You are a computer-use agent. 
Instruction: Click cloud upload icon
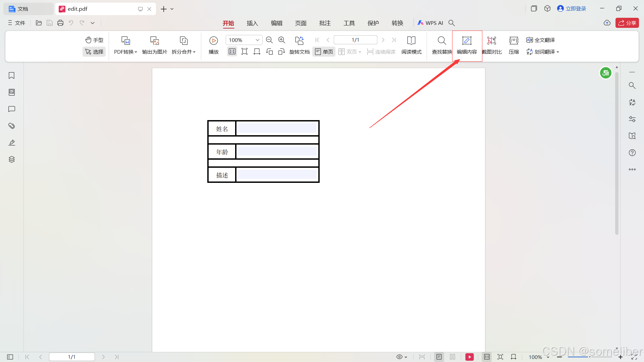point(607,23)
